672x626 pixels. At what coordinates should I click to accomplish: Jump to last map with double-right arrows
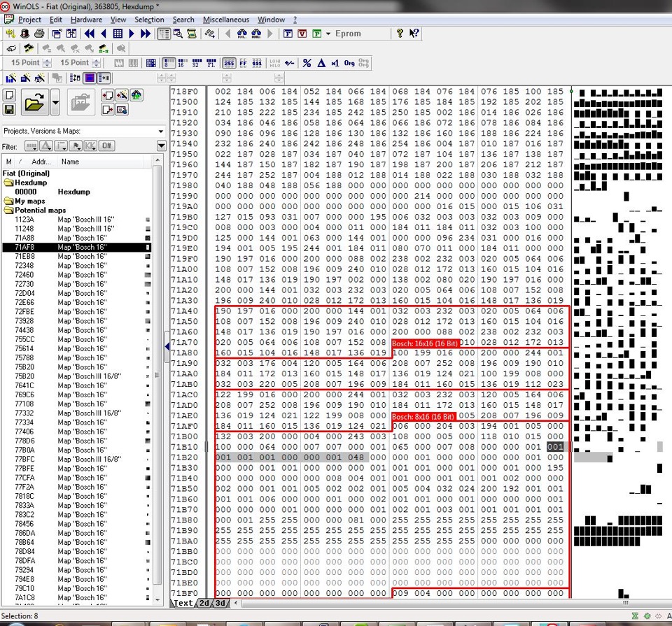point(146,34)
